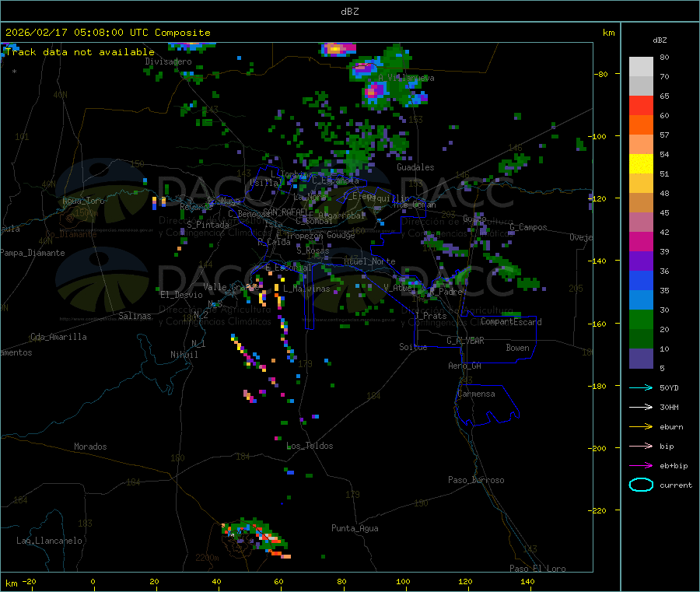Image resolution: width=700 pixels, height=592 pixels.
Task: Click the 'Carmensa' map label
Action: [x=476, y=394]
